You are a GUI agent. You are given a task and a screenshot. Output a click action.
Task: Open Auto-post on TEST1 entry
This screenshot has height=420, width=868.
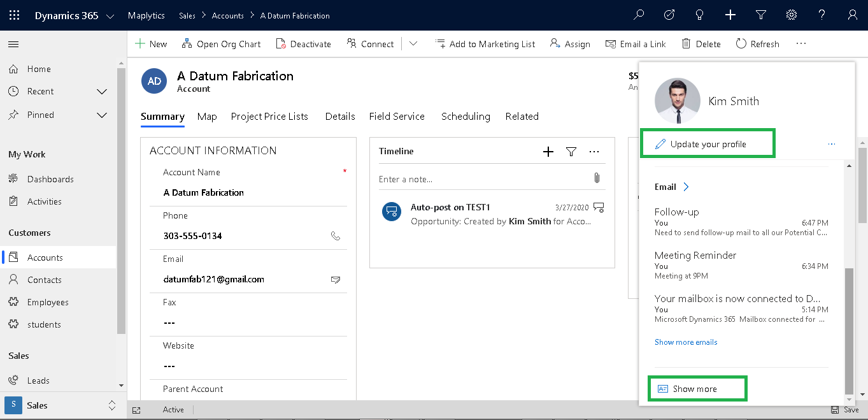click(x=492, y=214)
